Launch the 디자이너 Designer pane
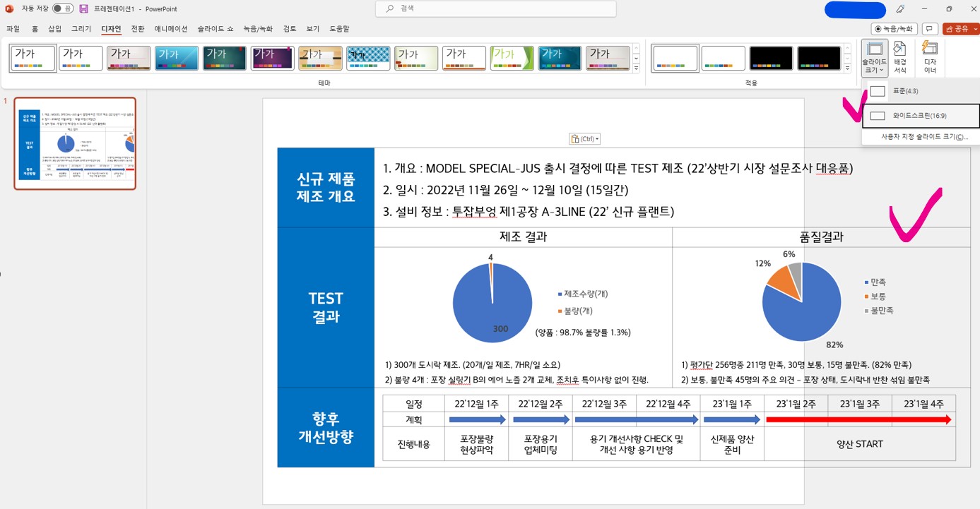Image resolution: width=980 pixels, height=509 pixels. (x=929, y=55)
